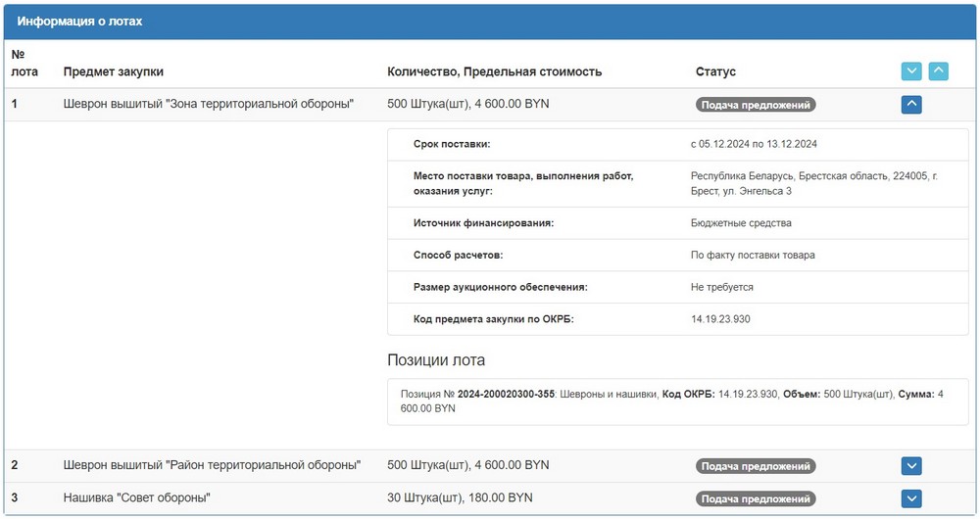Select lot 1 title "Зона территориальной обороны"
Screen dimensions: 980x519
(208, 104)
